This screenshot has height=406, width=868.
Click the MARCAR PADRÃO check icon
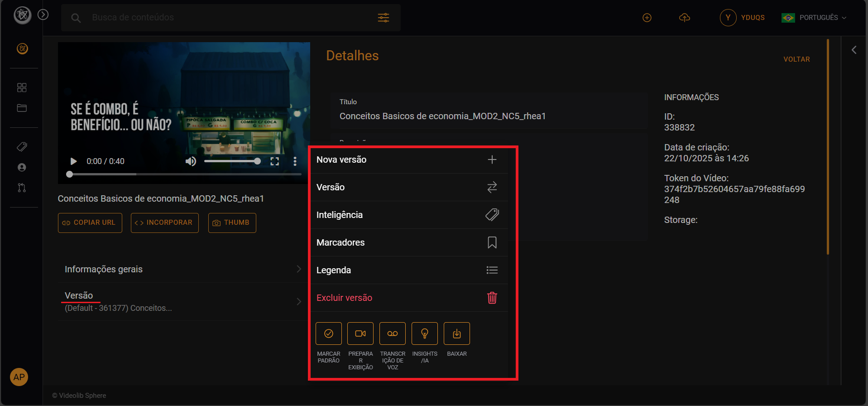329,333
